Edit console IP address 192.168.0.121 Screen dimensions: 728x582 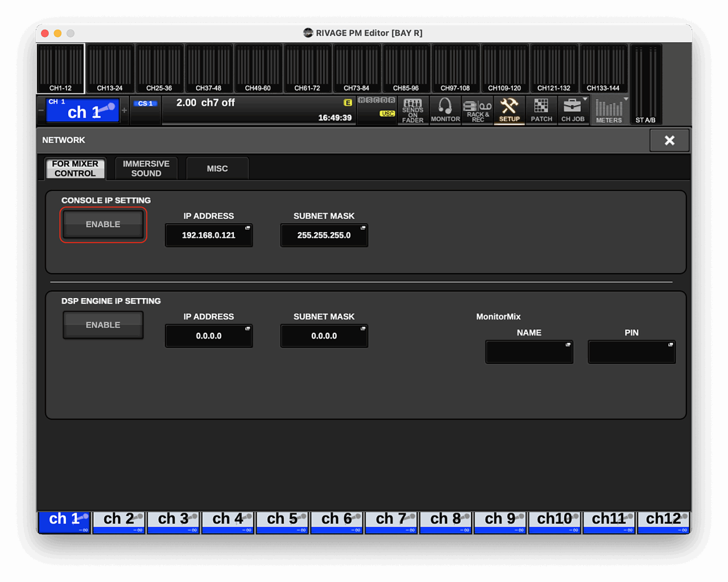click(209, 235)
